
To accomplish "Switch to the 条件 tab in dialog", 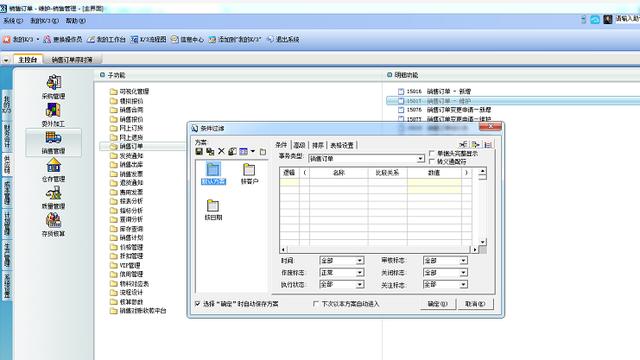I will [x=281, y=145].
